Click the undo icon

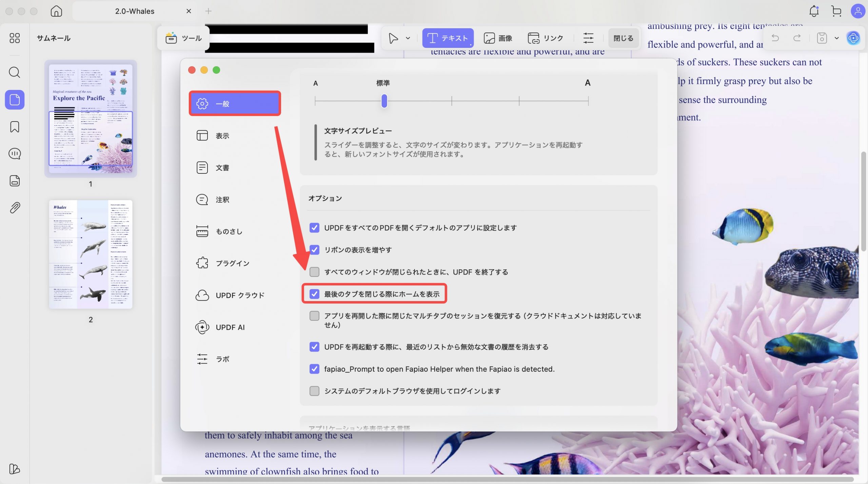[x=775, y=38]
